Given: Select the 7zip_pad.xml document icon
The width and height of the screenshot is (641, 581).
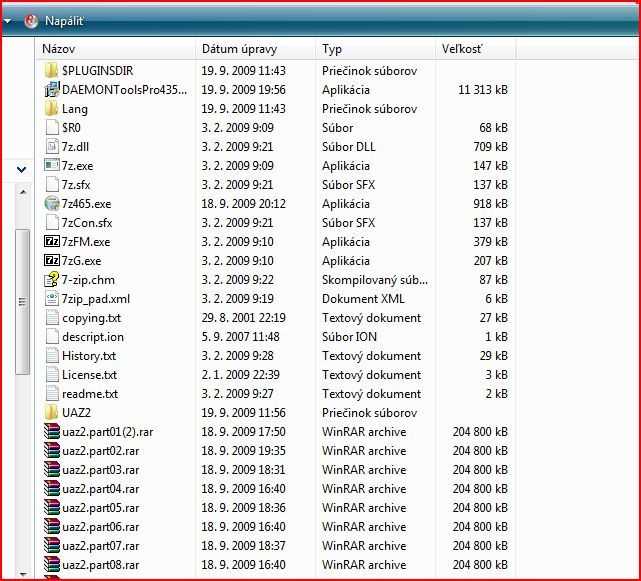Looking at the screenshot, I should pos(52,298).
